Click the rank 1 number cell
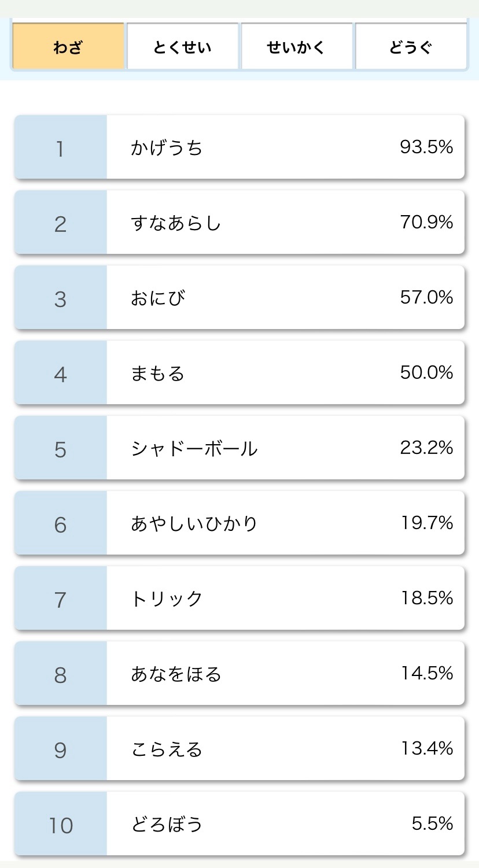The image size is (479, 868). (x=61, y=147)
